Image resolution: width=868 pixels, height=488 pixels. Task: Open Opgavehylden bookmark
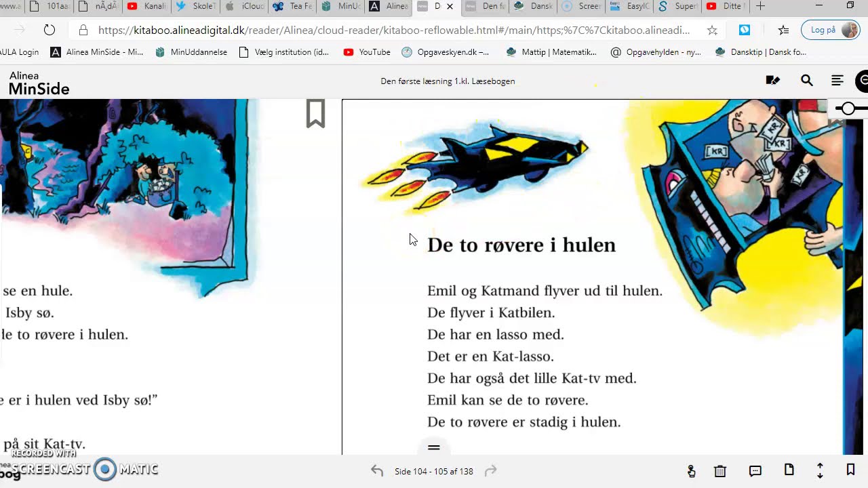pos(656,52)
